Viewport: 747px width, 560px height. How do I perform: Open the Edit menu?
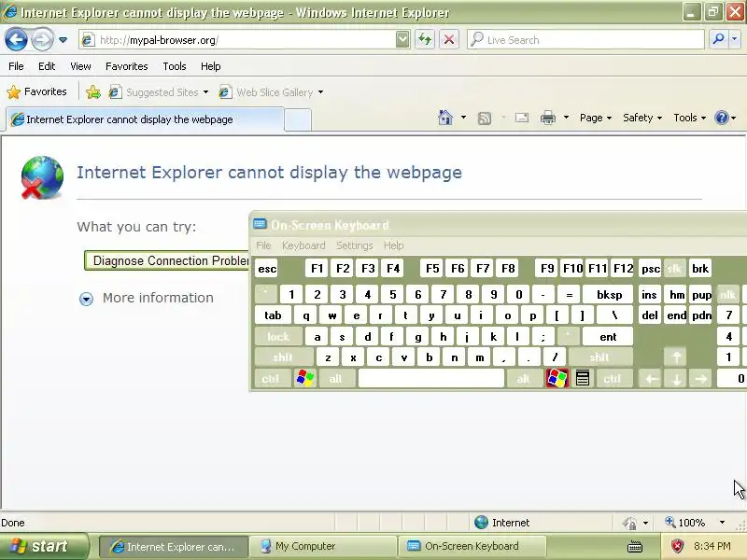47,66
